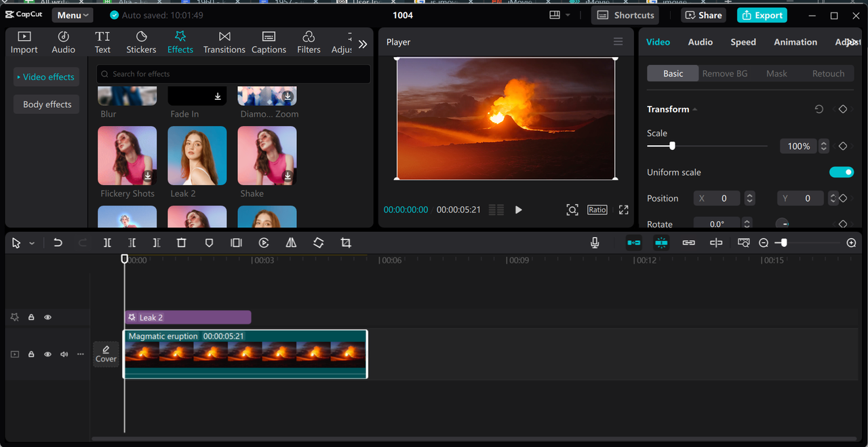Hide the effect track with eye icon
This screenshot has height=447, width=868.
pyautogui.click(x=47, y=317)
